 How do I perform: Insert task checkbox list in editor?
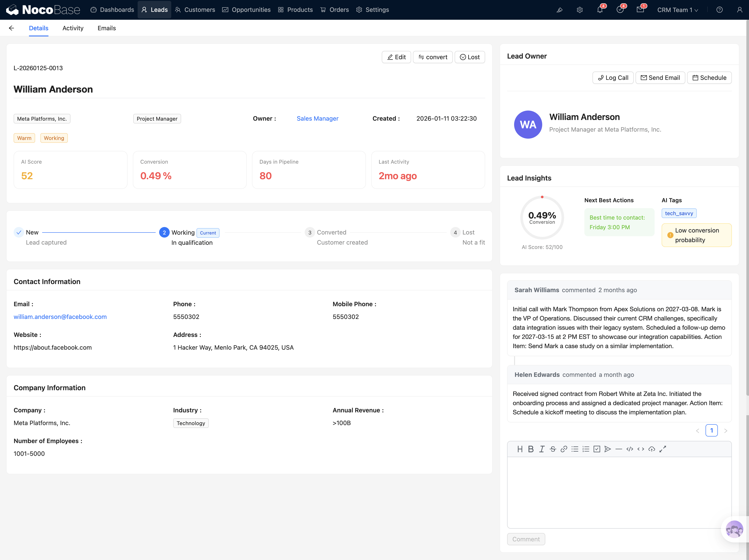597,449
